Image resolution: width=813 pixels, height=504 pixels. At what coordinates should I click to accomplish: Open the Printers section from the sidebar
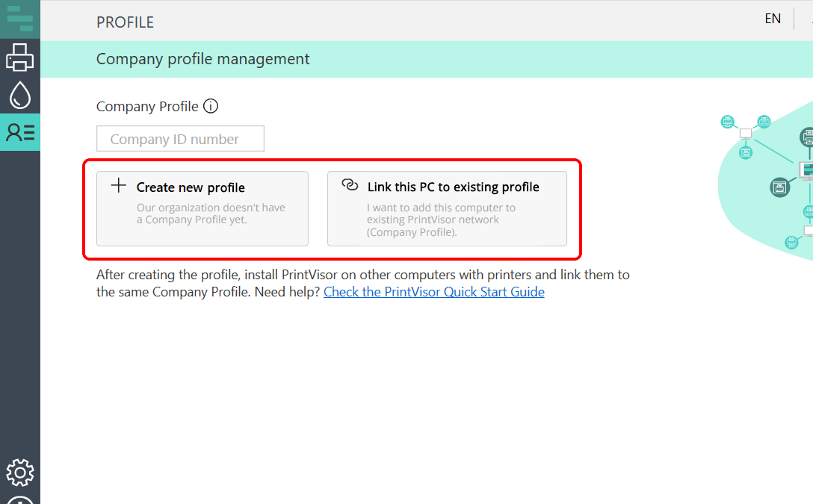20,57
